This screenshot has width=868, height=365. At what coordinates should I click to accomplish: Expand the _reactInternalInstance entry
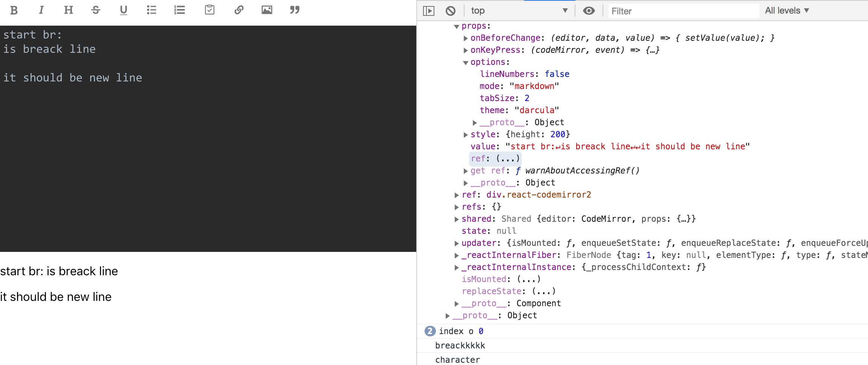pos(457,267)
